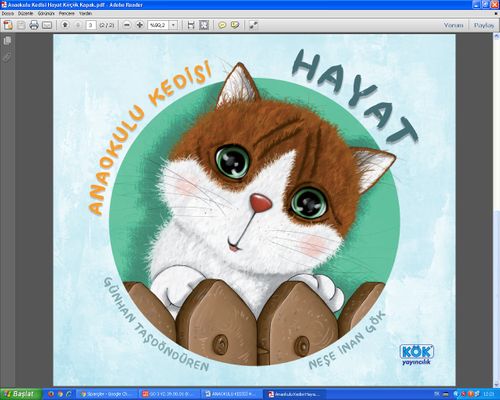Image resolution: width=500 pixels, height=400 pixels.
Task: Click the zoom percentage value field
Action: pos(158,25)
